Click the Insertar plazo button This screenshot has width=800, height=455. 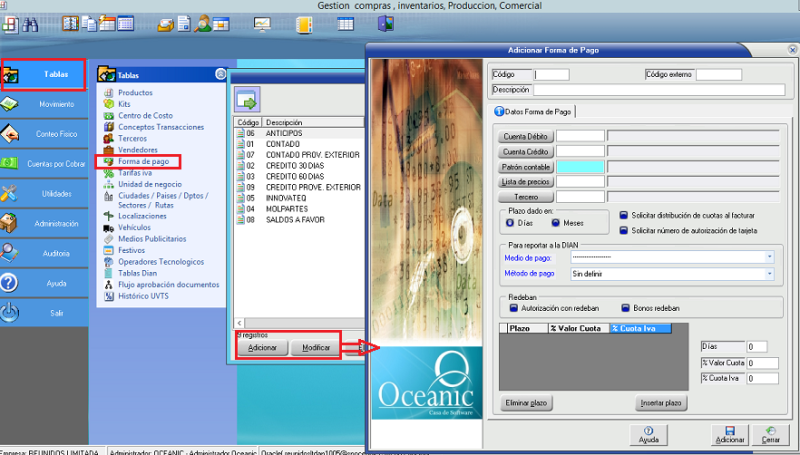[x=663, y=403]
